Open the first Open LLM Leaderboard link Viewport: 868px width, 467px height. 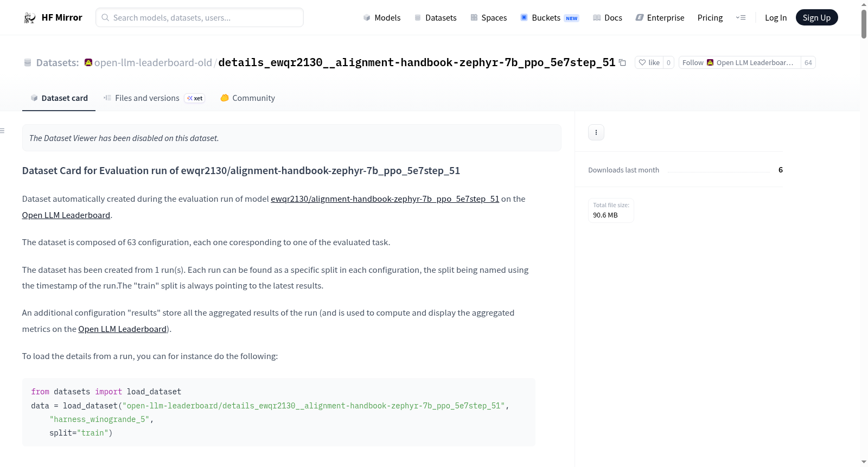tap(66, 215)
